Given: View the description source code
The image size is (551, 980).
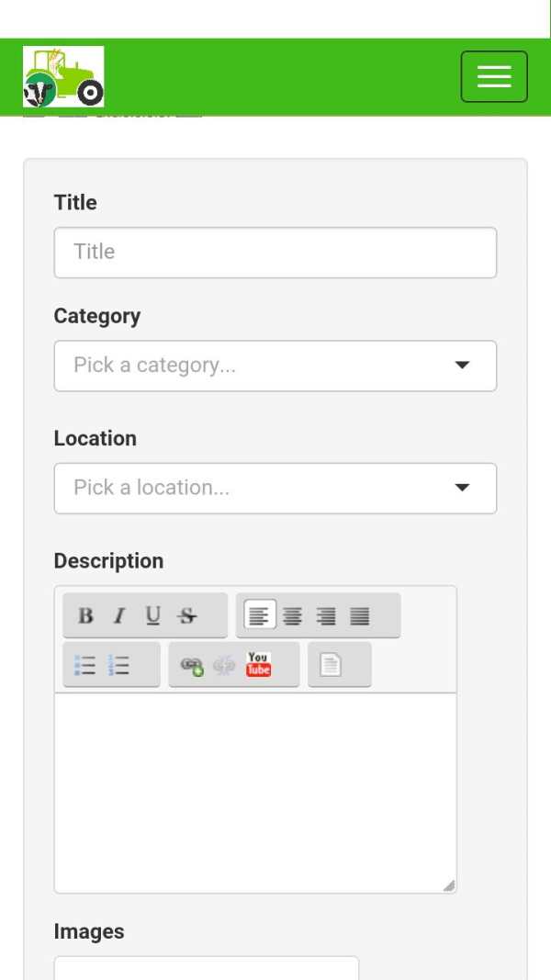Looking at the screenshot, I should pos(331,665).
